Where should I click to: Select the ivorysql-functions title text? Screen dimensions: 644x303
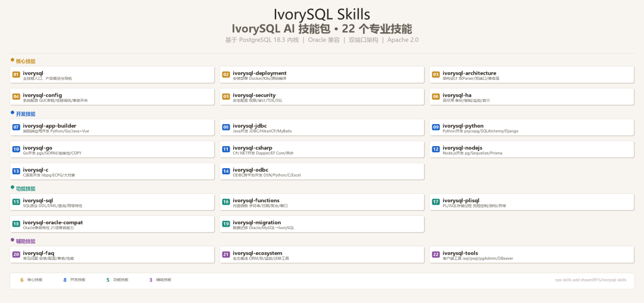click(256, 200)
